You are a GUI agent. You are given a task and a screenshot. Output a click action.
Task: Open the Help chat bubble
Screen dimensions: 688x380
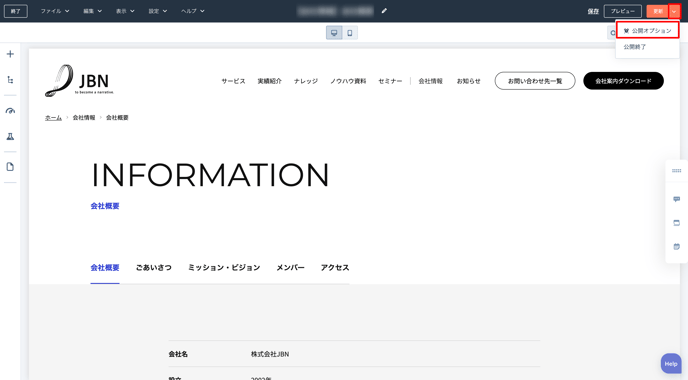pos(671,364)
